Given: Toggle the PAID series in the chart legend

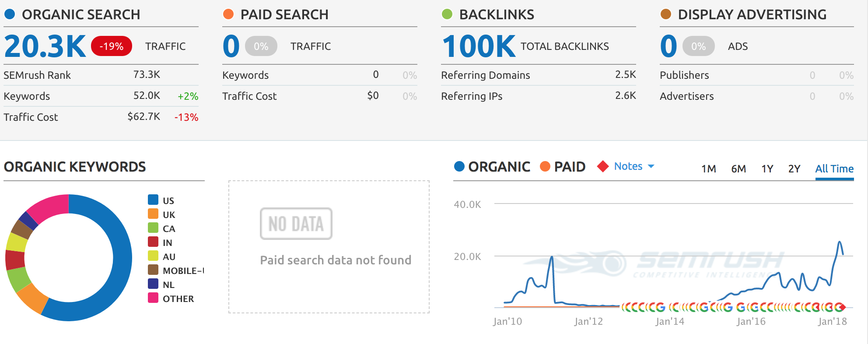Looking at the screenshot, I should [x=563, y=167].
